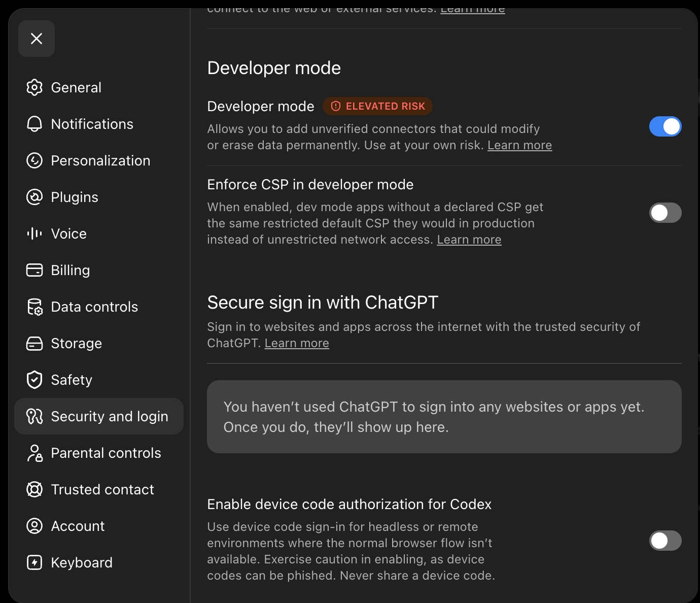Select Security and login in sidebar
Viewport: 700px width, 603px height.
(99, 416)
